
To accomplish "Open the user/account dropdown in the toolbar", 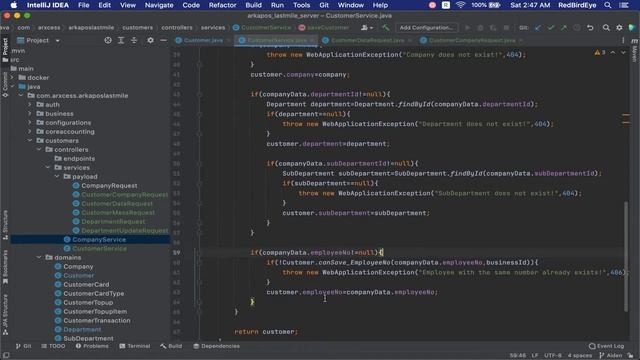I will click(x=367, y=28).
